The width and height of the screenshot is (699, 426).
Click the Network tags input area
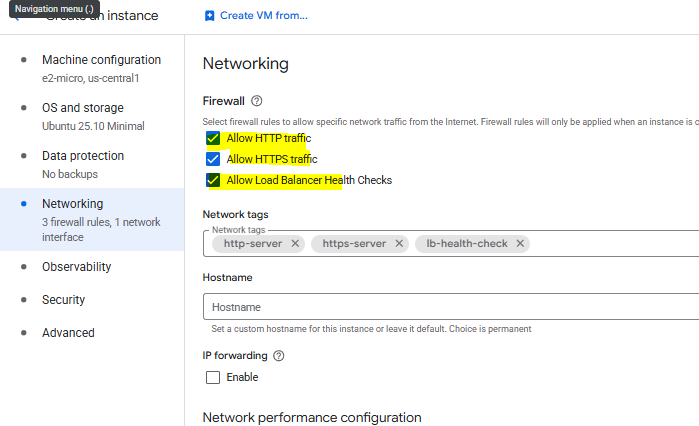click(x=610, y=244)
